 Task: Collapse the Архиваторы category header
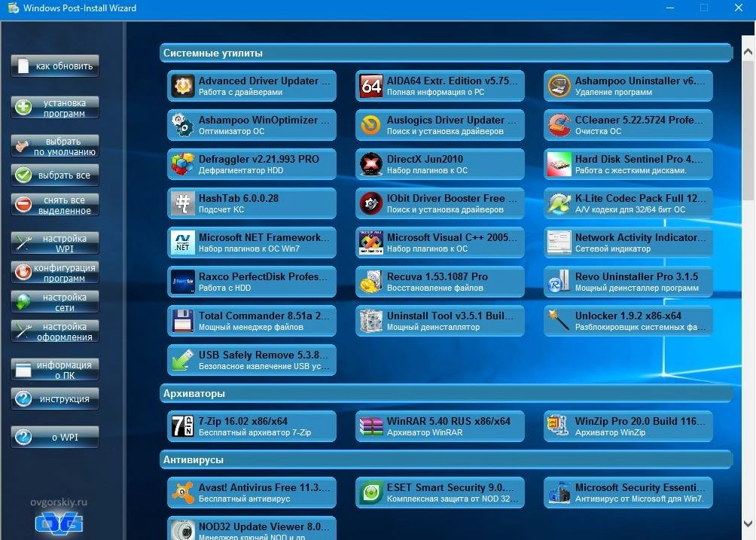point(446,394)
